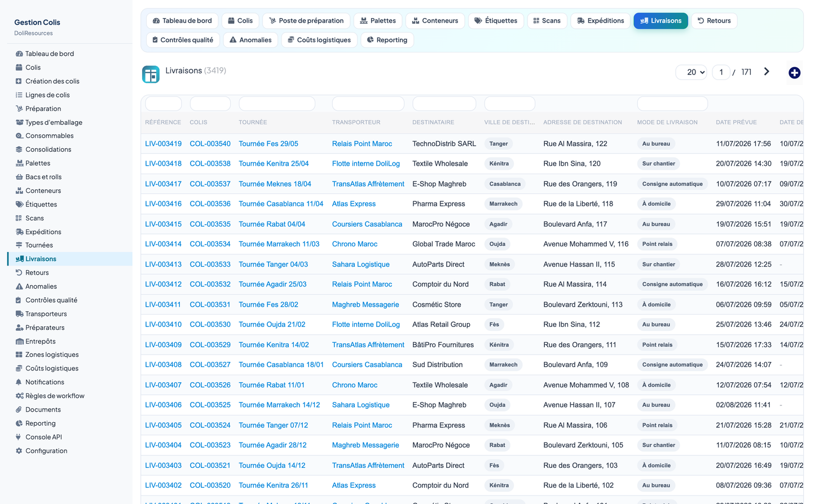Click the Tournée filter input

click(x=277, y=104)
